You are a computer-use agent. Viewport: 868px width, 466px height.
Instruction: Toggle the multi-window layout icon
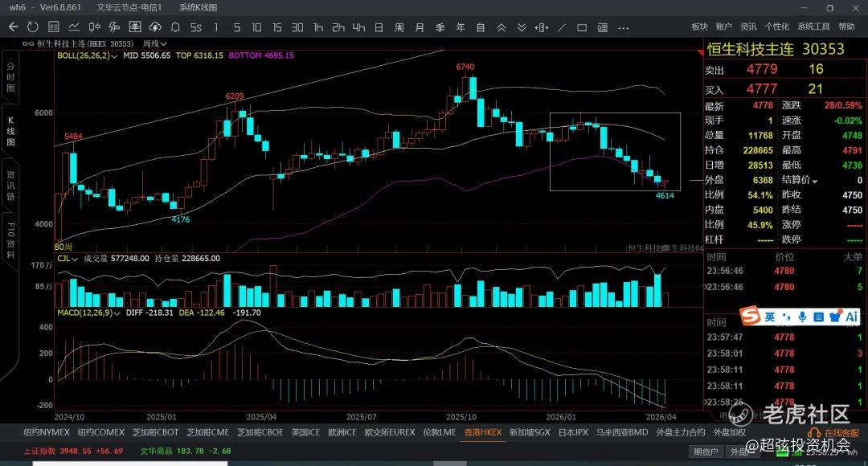603,27
